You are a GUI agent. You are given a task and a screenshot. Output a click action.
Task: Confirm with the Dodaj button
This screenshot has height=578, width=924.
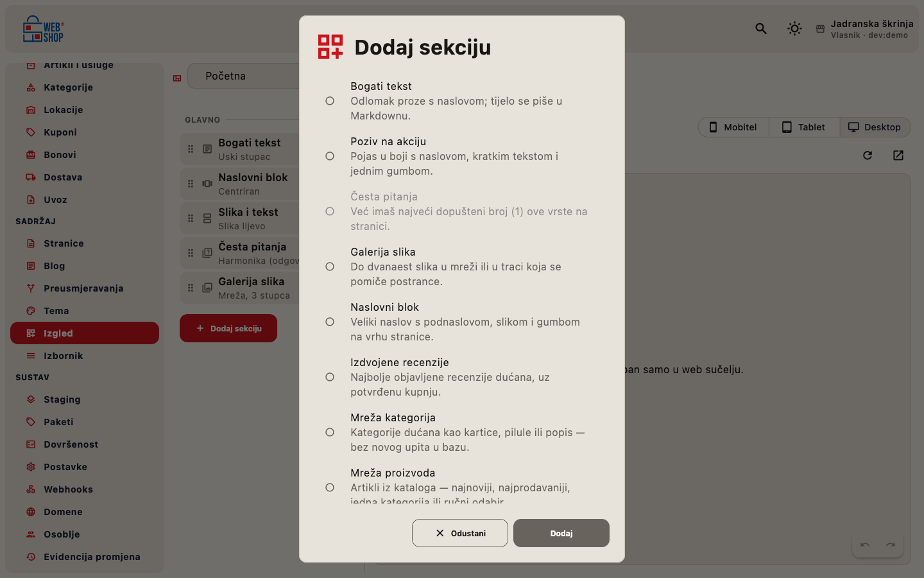coord(561,533)
